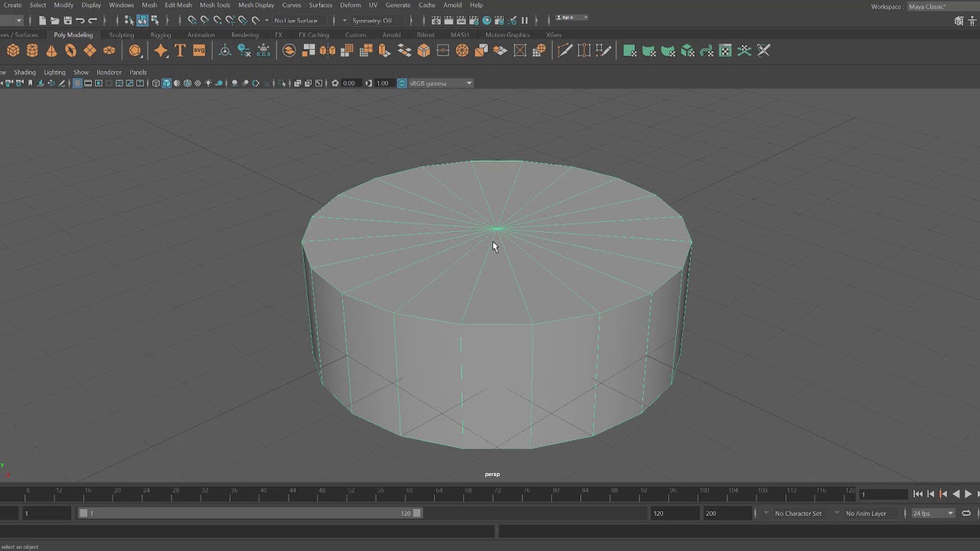
Task: Toggle color management sRGB icon
Action: [x=402, y=83]
